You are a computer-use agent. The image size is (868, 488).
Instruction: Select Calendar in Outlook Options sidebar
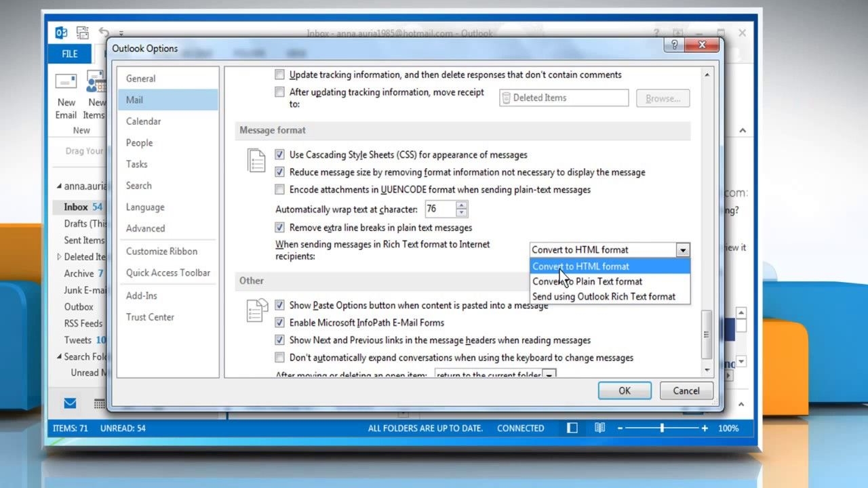(x=167, y=121)
